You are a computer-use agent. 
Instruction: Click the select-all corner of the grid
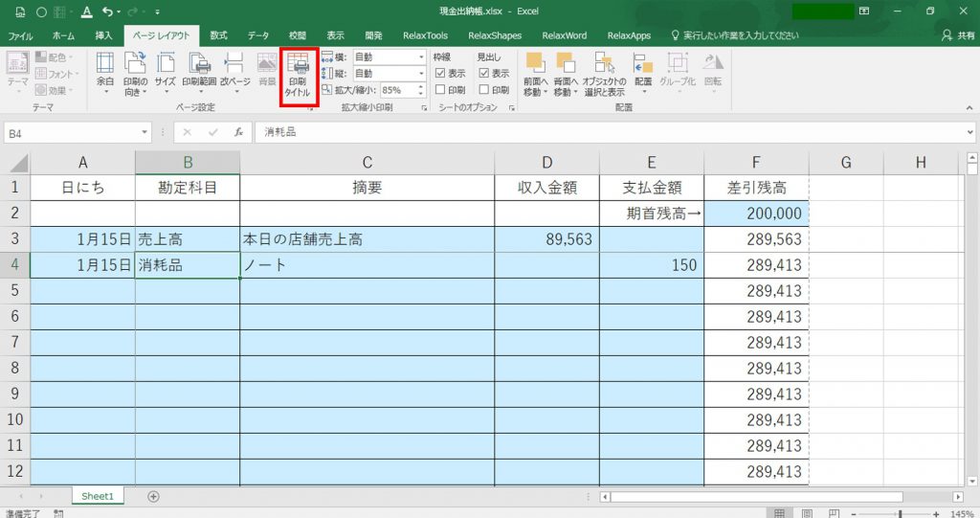[x=17, y=163]
